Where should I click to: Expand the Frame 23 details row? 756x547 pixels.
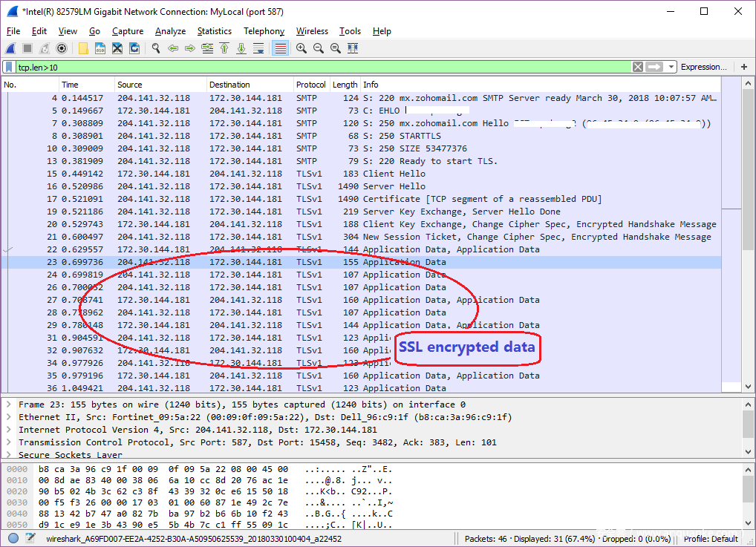point(8,404)
